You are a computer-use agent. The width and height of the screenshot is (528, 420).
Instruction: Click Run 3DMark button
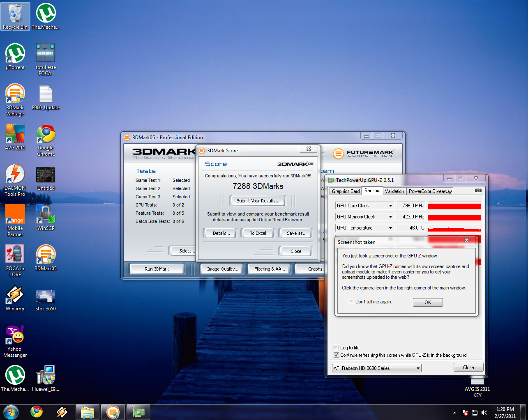(x=157, y=269)
